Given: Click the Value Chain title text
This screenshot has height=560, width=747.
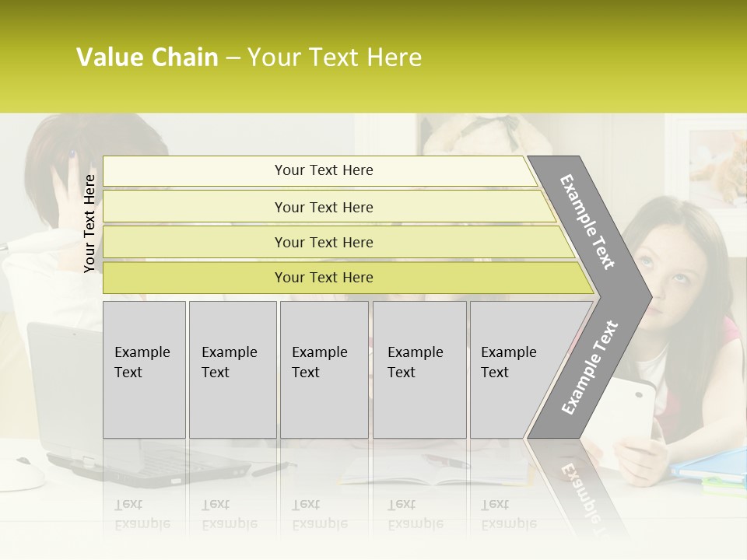Looking at the screenshot, I should (147, 57).
